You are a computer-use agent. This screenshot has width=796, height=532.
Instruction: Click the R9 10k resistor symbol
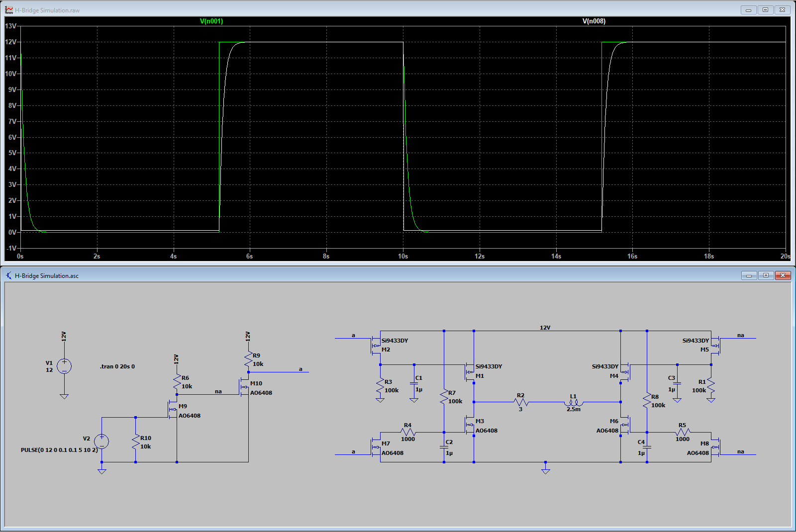click(x=248, y=359)
